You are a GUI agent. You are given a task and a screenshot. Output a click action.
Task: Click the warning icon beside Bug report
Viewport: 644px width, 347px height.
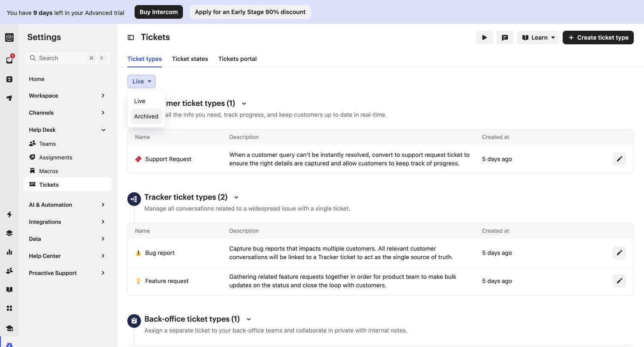point(138,253)
